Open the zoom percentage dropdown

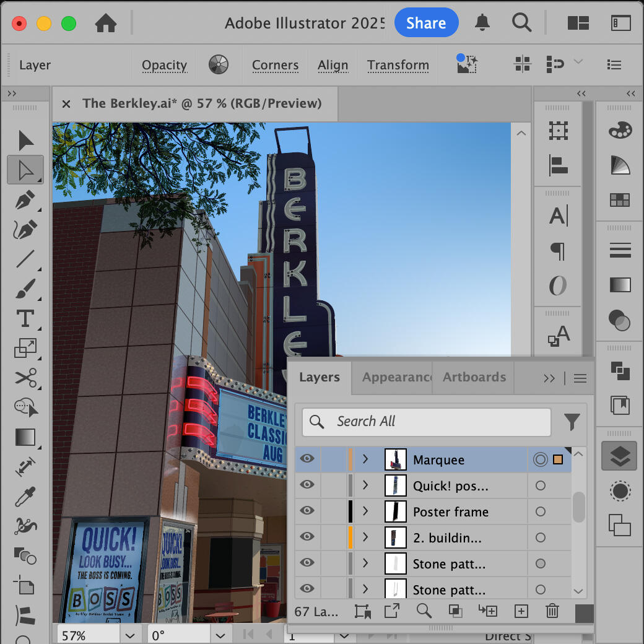130,634
